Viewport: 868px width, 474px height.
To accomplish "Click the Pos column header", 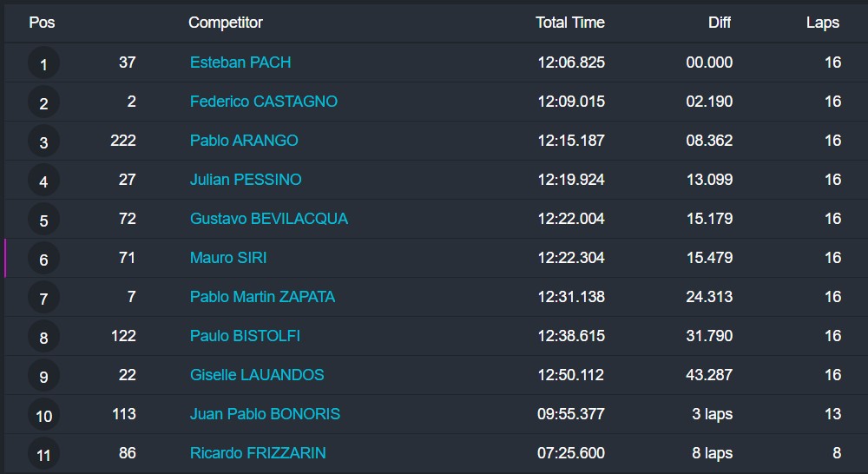I will 42,23.
